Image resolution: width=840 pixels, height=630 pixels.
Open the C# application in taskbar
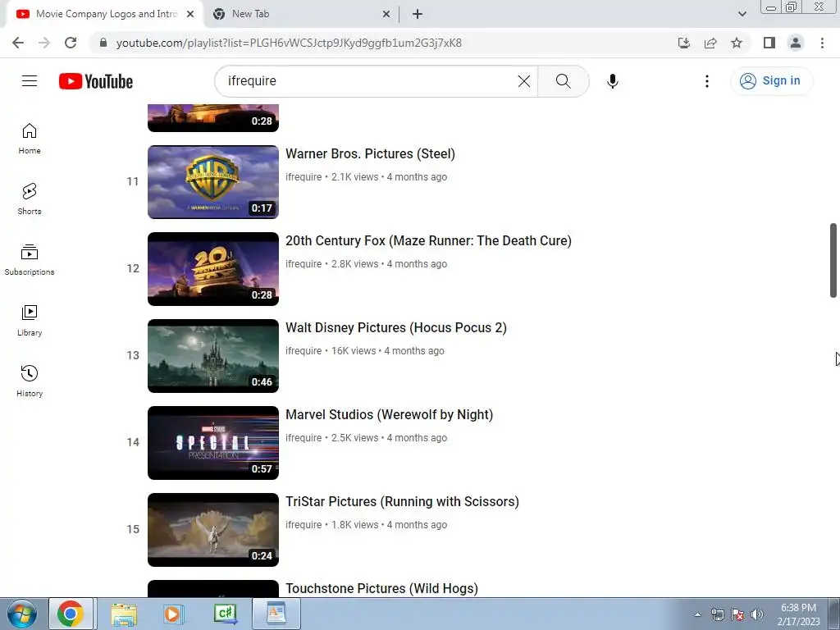(x=225, y=614)
